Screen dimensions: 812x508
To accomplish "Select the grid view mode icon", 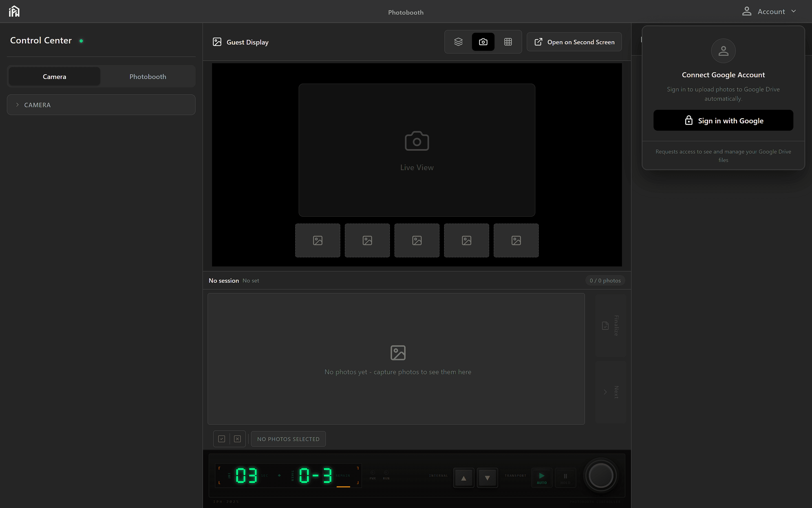I will point(508,42).
